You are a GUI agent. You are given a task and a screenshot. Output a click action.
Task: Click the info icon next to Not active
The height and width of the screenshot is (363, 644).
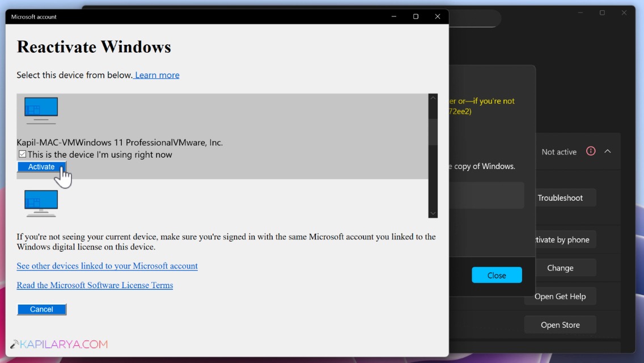point(590,151)
